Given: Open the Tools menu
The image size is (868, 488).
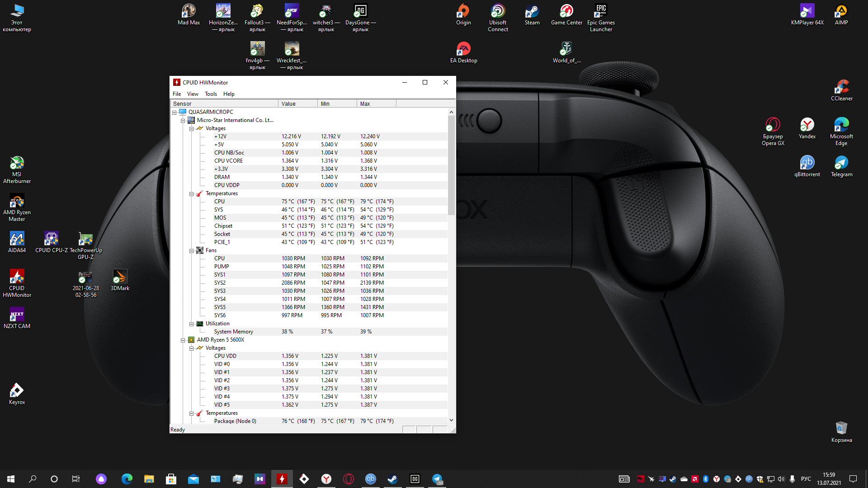Looking at the screenshot, I should (x=211, y=94).
